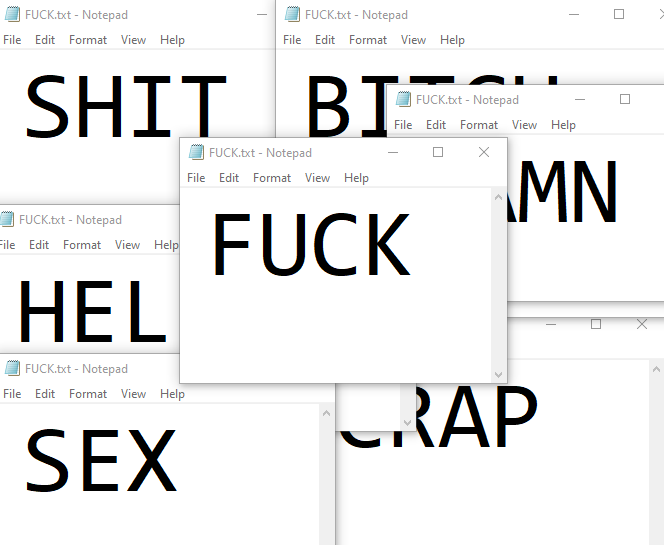
Task: Open Help menu in the SHIT window
Action: click(x=172, y=40)
